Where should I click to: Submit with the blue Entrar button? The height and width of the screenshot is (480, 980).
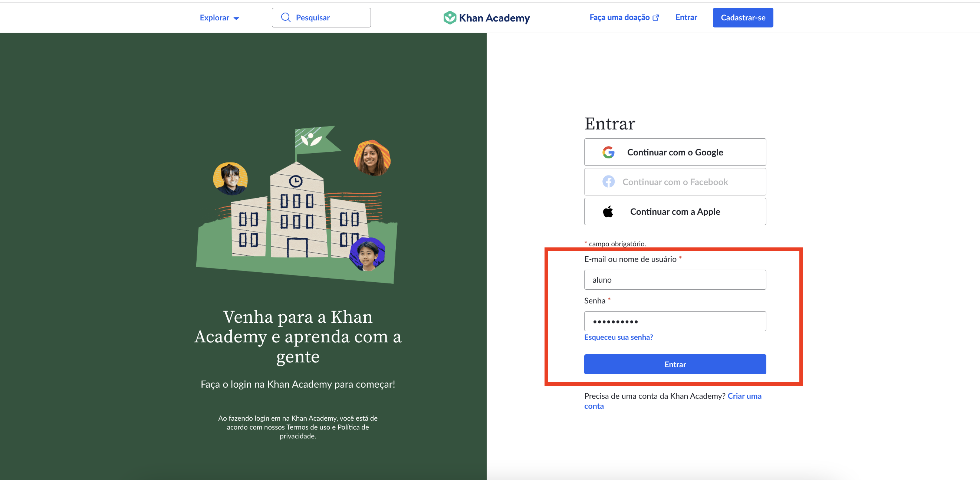[675, 364]
